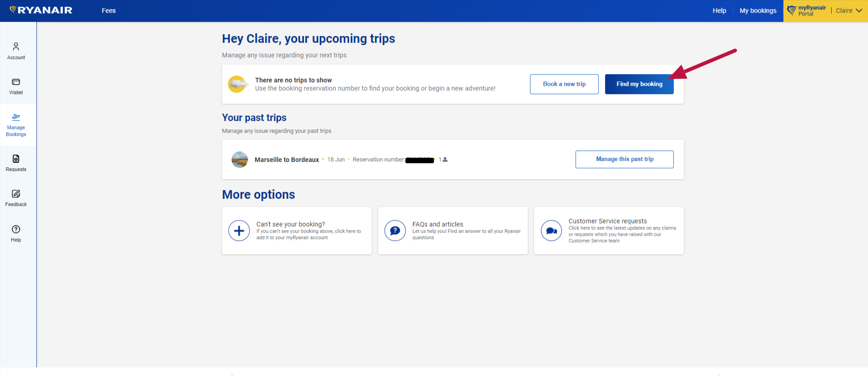Image resolution: width=868 pixels, height=376 pixels.
Task: Open Feedback pencil icon
Action: (16, 194)
